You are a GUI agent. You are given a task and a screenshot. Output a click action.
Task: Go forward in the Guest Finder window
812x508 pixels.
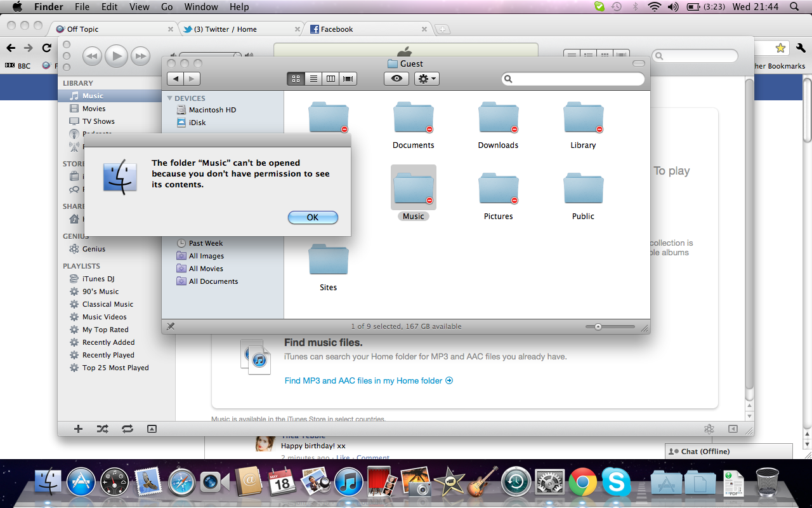click(x=192, y=79)
